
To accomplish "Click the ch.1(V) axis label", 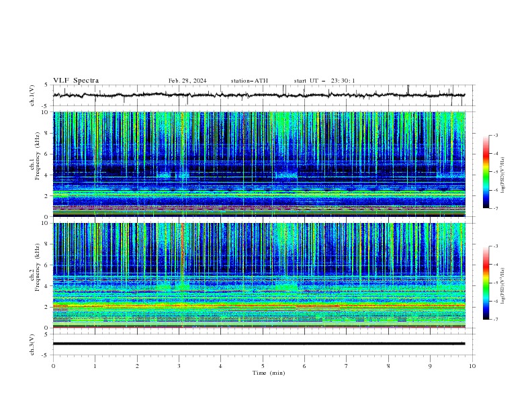I will click(32, 95).
